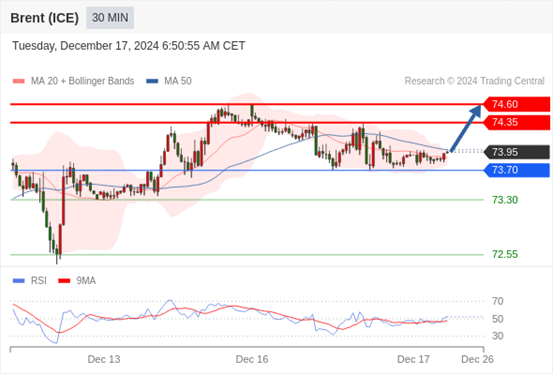Viewport: 553px width, 375px height.
Task: Click the 73.70 pivot price label
Action: pyautogui.click(x=516, y=170)
